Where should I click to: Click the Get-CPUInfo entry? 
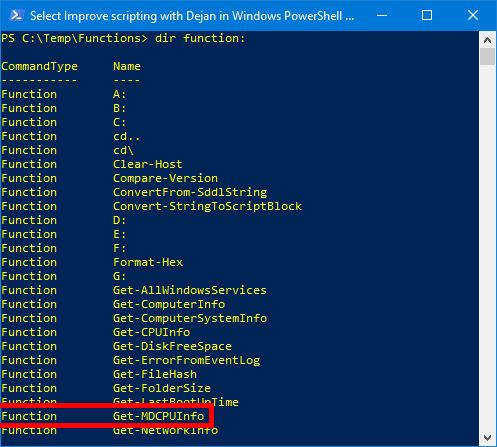tap(152, 332)
